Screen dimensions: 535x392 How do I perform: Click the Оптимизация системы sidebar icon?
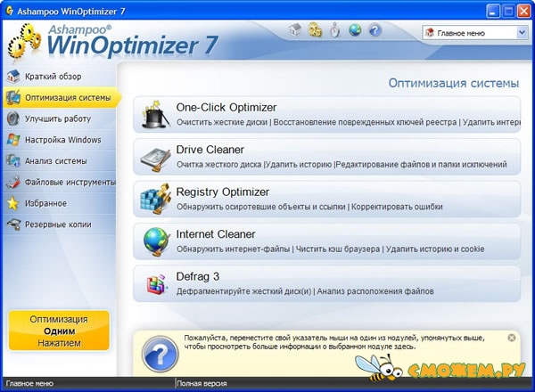point(13,97)
